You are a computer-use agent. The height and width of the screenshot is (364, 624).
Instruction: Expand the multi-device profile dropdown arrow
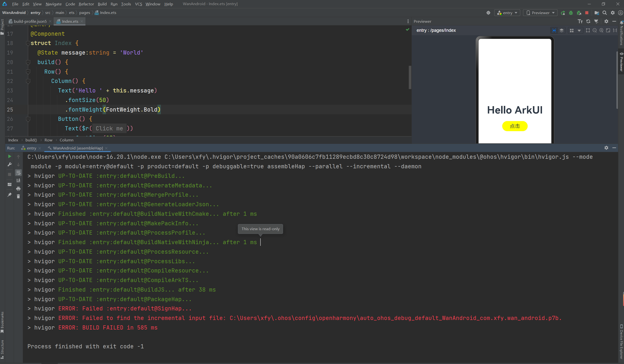579,31
